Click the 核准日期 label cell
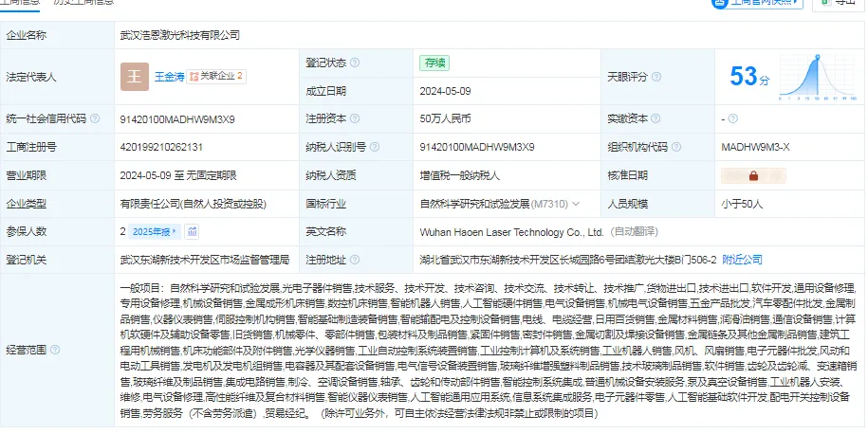This screenshot has width=868, height=434. pyautogui.click(x=657, y=176)
